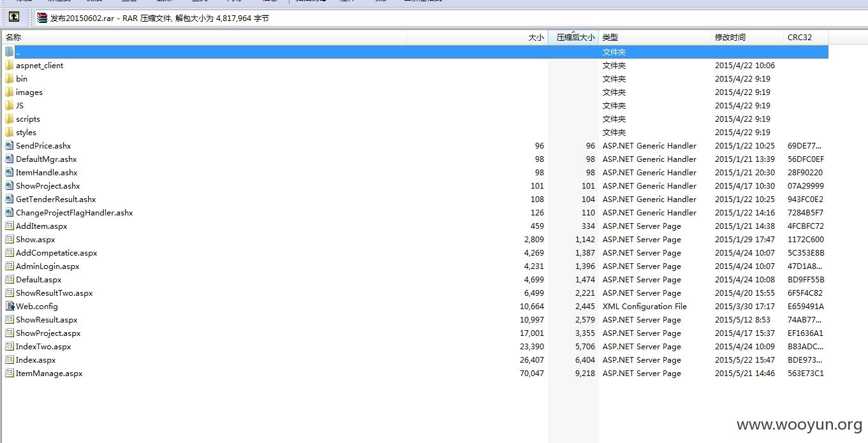Select the file name Web.config
Image resolution: width=868 pixels, height=443 pixels.
click(x=37, y=306)
